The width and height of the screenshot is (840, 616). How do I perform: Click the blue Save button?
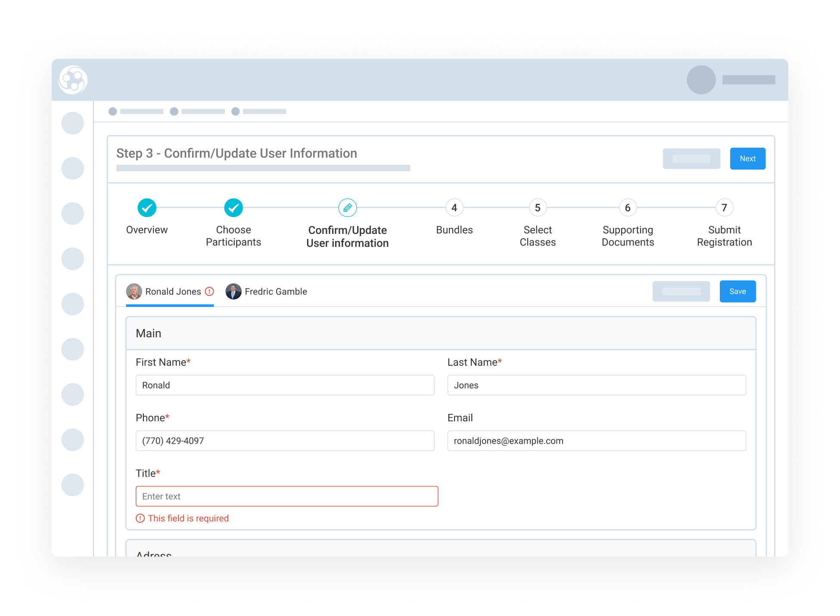738,291
